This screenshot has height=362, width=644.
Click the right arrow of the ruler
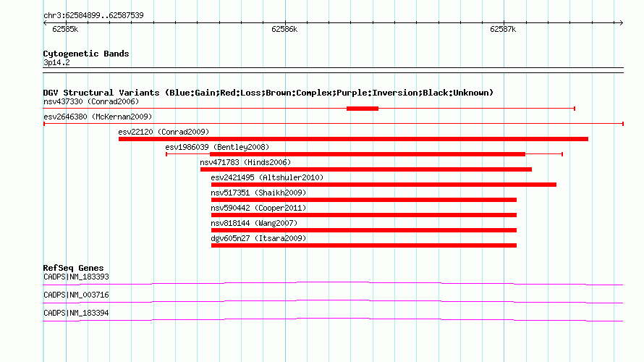(x=621, y=23)
